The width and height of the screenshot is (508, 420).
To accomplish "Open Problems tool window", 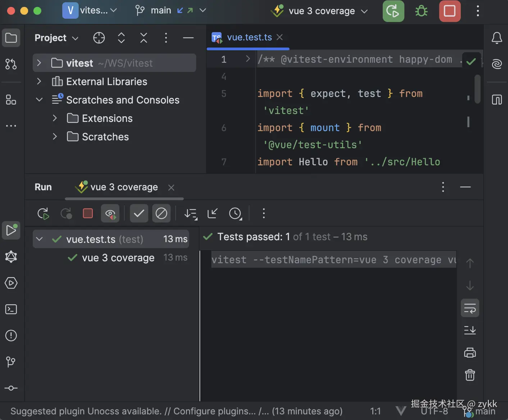I will 11,335.
